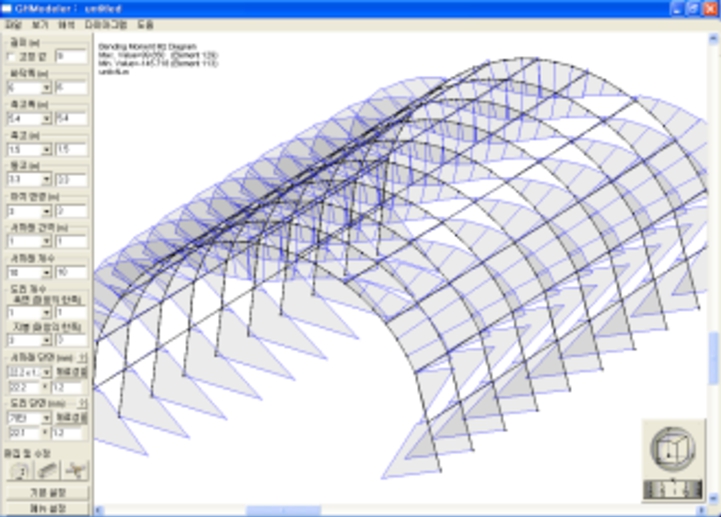Open the floor width (바닥폭) dropdown
This screenshot has height=517, width=721.
46,87
